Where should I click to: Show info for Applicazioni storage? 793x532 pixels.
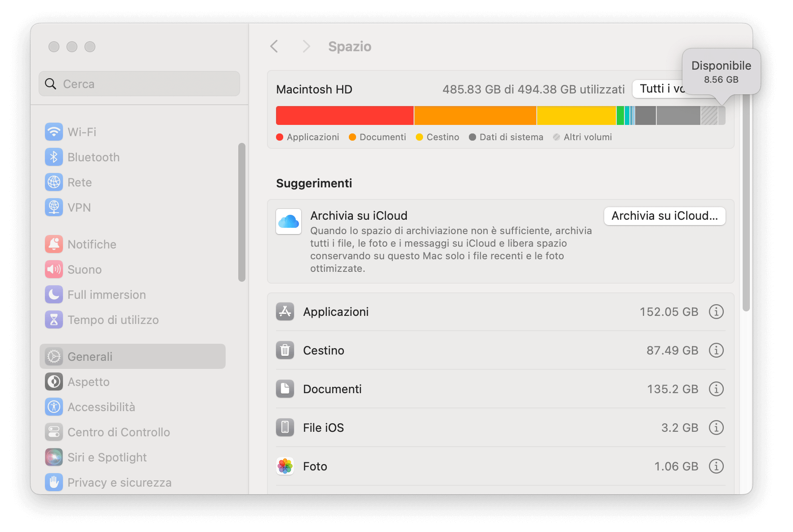pos(716,311)
